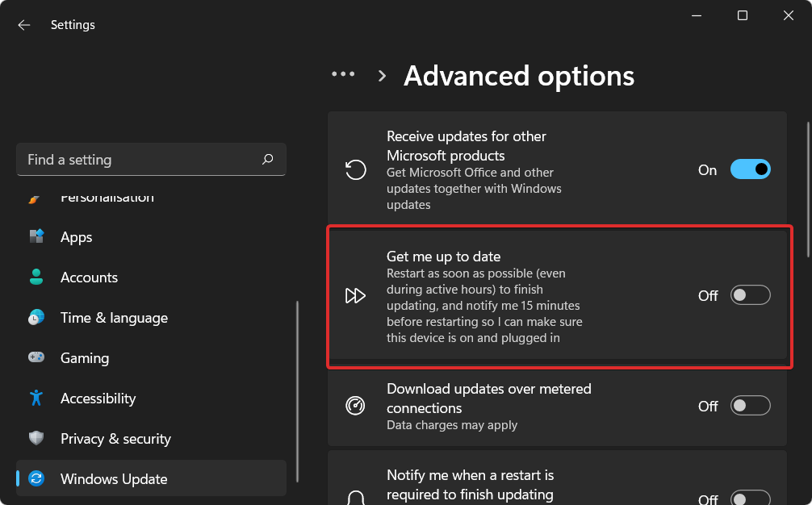Screen dimensions: 812x505
Task: Click the Advanced options heading
Action: click(x=519, y=76)
